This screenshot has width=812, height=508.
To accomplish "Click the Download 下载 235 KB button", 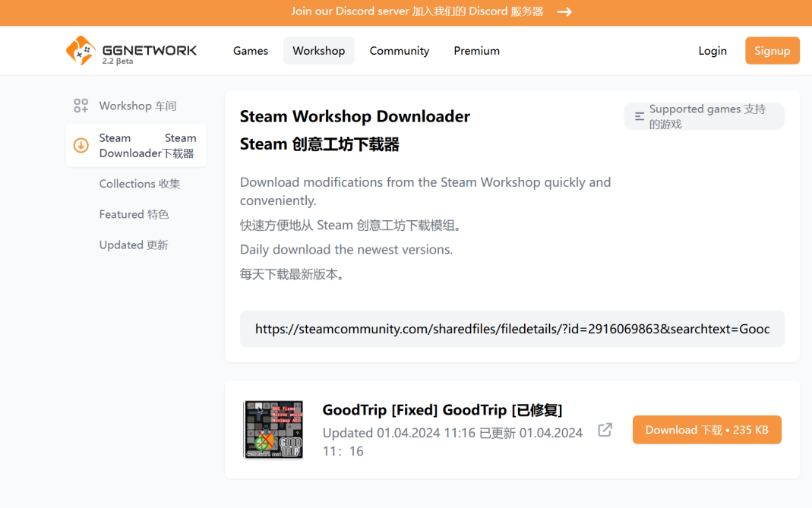I will coord(706,430).
